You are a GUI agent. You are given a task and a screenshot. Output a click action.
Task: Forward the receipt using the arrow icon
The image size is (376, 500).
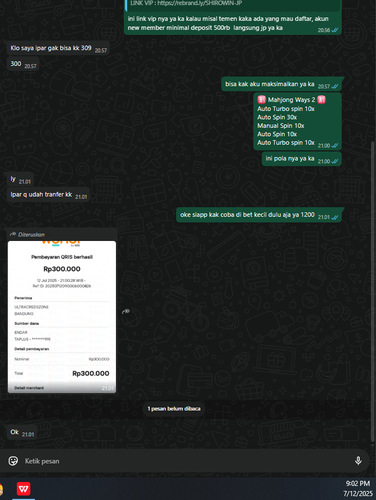(x=126, y=311)
